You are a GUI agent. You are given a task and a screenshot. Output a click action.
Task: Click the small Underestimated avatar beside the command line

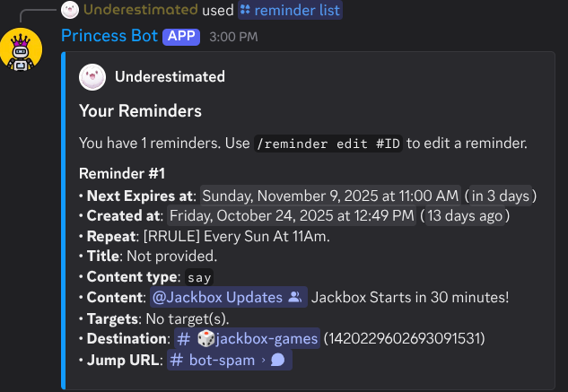coord(69,10)
